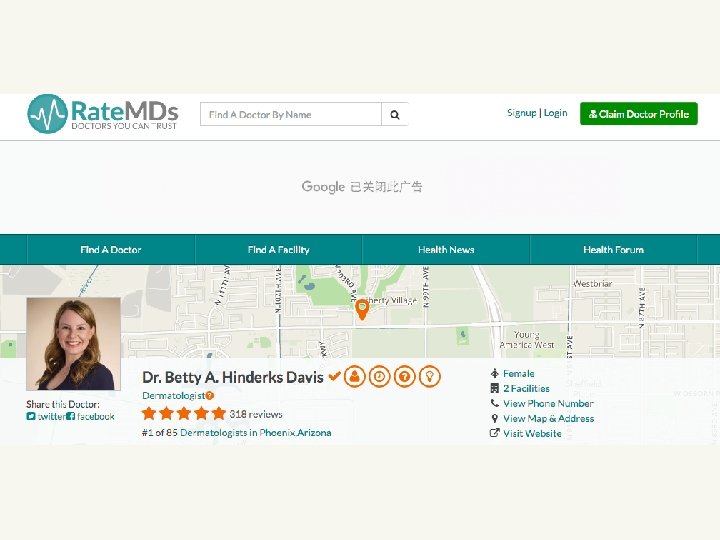
Task: Click the building icon beside 2 Facilities
Action: [x=495, y=388]
